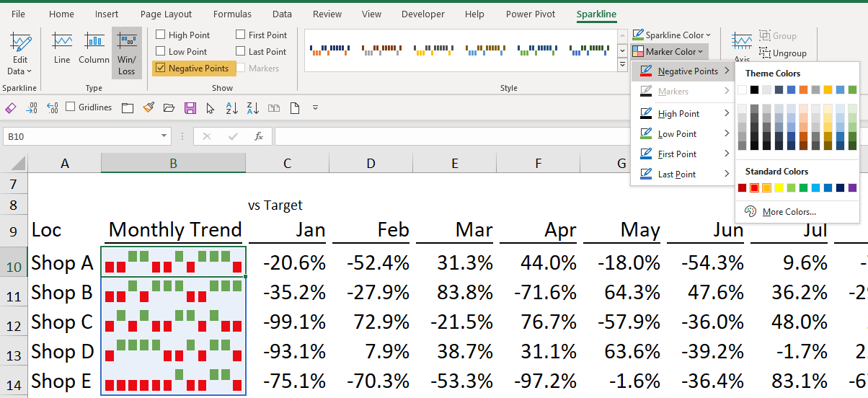Expand the Name Box dropdown arrow

point(164,136)
